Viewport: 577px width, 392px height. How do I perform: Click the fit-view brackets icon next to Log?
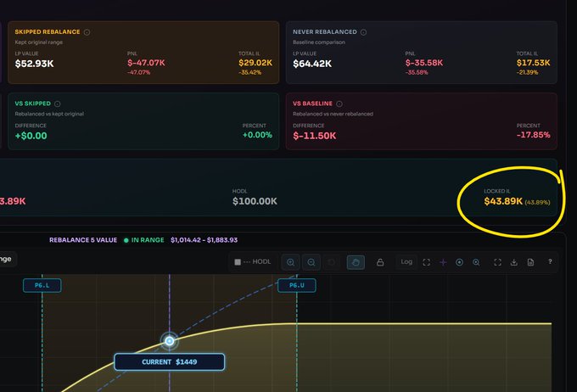(x=427, y=262)
